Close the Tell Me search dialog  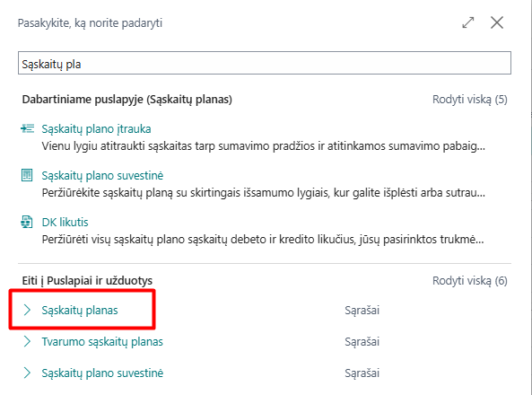(497, 22)
